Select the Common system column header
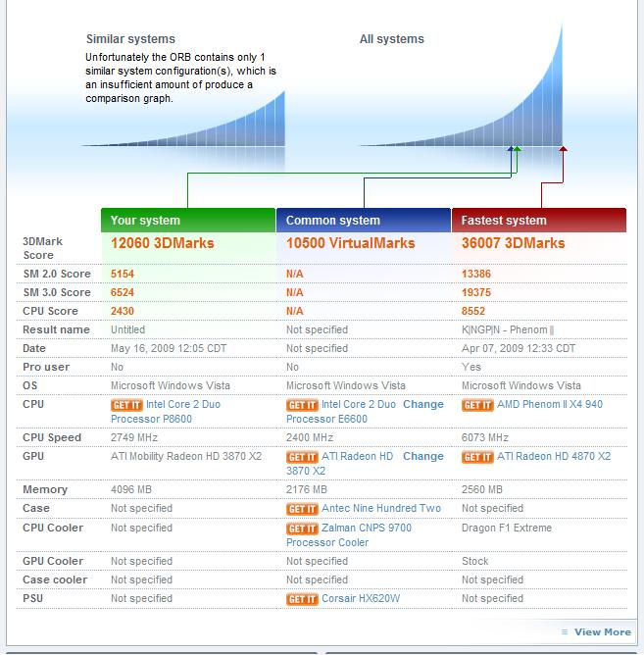This screenshot has height=655, width=644. [x=364, y=221]
